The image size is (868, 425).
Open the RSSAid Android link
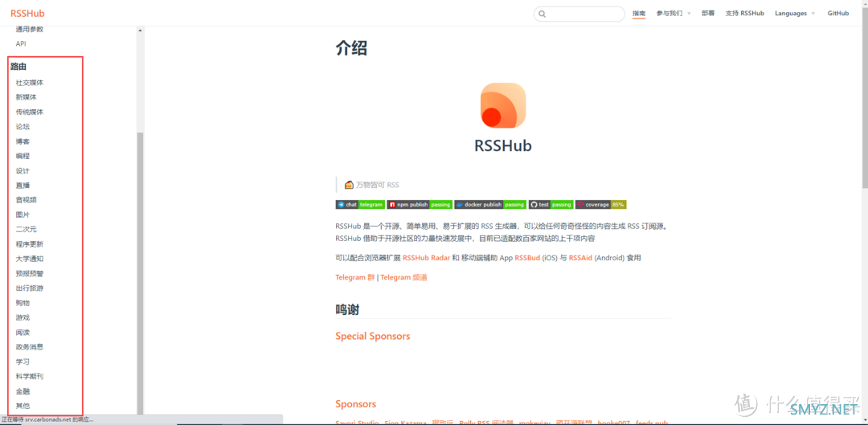click(x=581, y=258)
